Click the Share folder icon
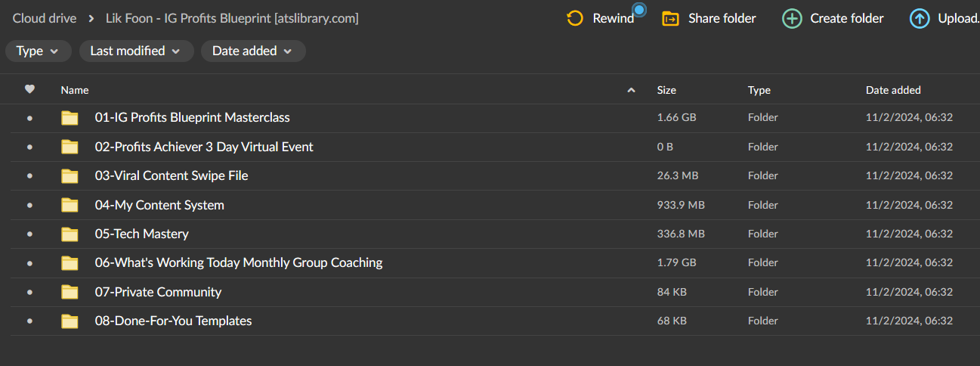 coord(670,18)
